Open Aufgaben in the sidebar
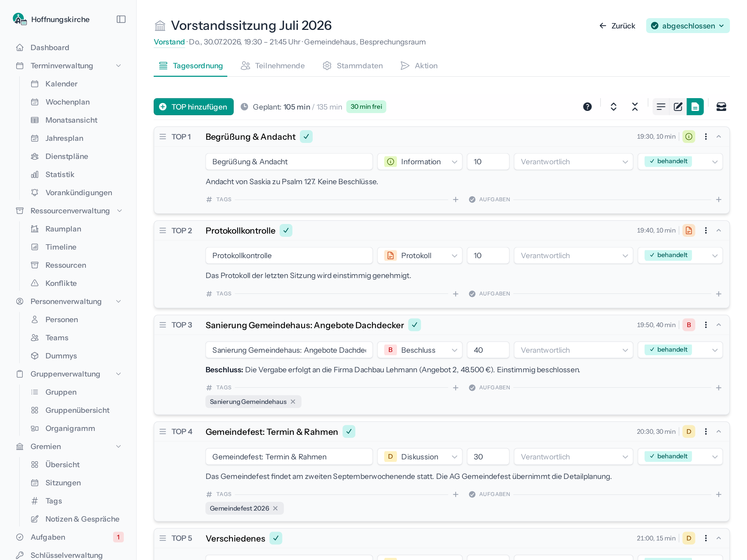Image resolution: width=747 pixels, height=560 pixels. (48, 537)
